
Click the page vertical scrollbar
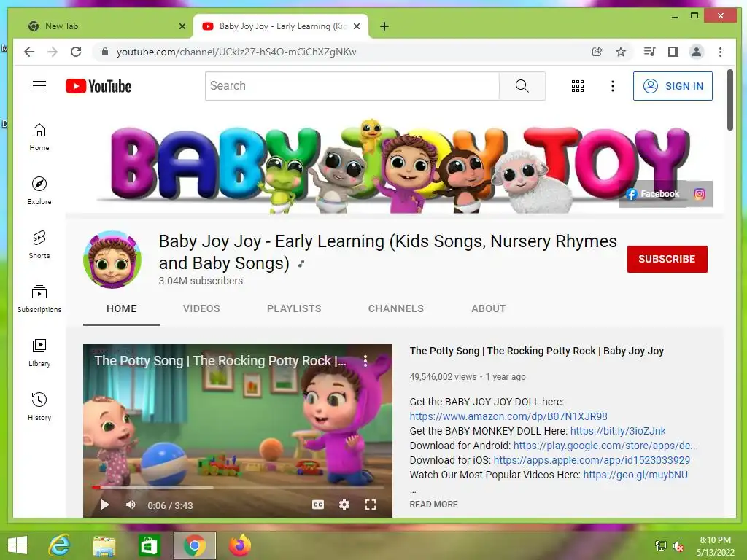coord(730,100)
